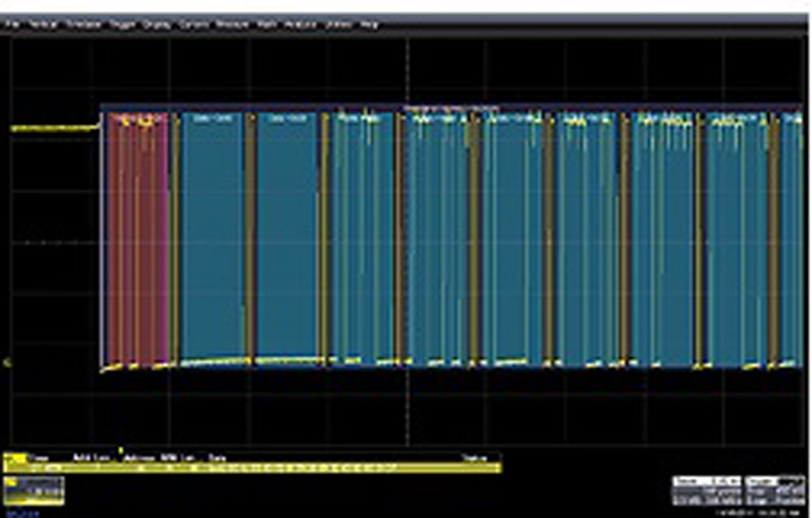Open the Trigger menu
This screenshot has height=518, width=812.
[x=122, y=24]
